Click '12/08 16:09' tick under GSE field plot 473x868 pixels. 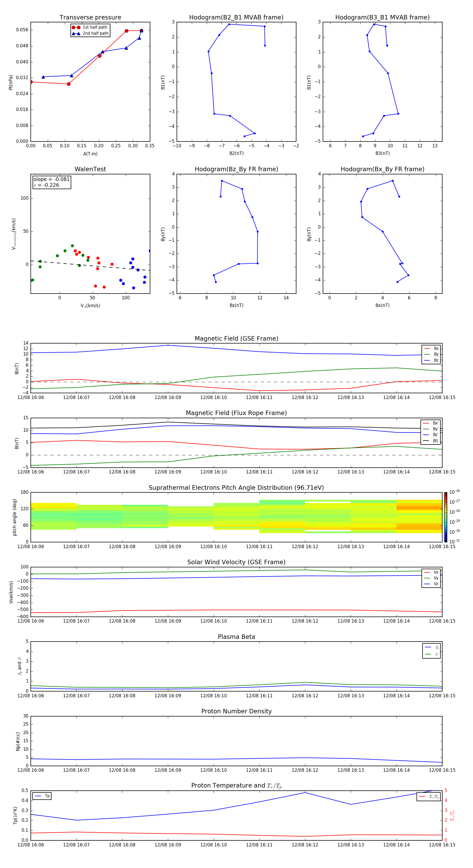168,398
